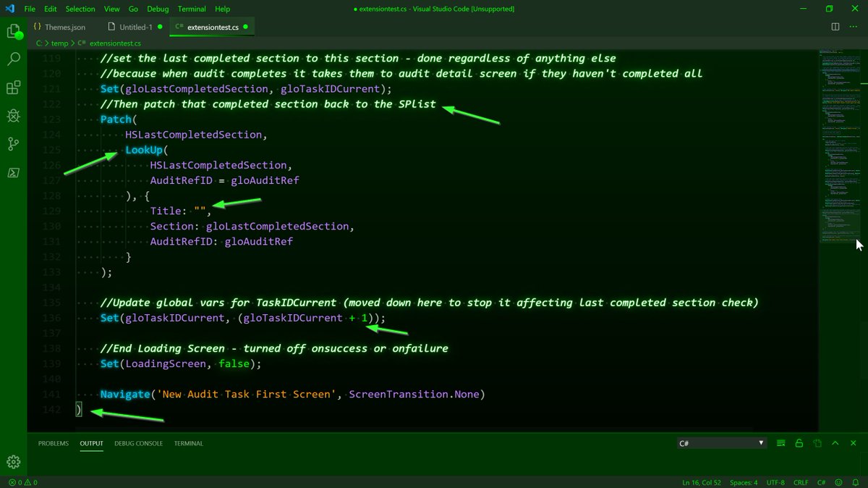Open the Debug menu
Viewport: 868px width, 488px height.
pos(158,9)
